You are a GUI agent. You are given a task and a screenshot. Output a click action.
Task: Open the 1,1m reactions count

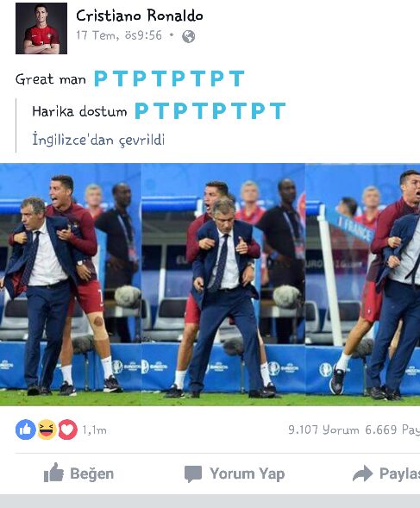tap(94, 430)
